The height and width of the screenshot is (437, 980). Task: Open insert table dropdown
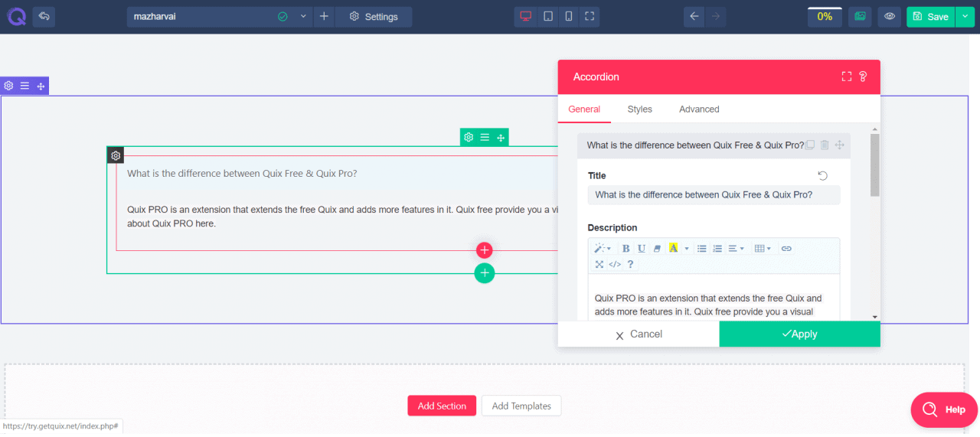(763, 249)
